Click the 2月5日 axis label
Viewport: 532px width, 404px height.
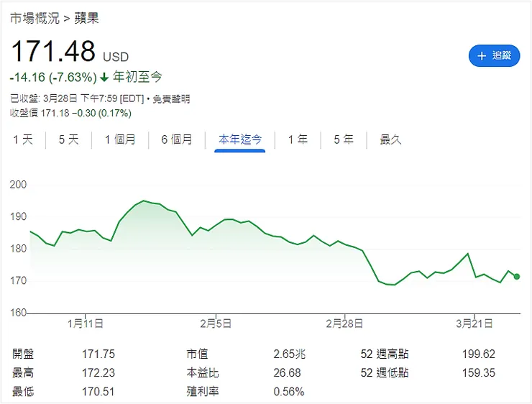pyautogui.click(x=216, y=323)
